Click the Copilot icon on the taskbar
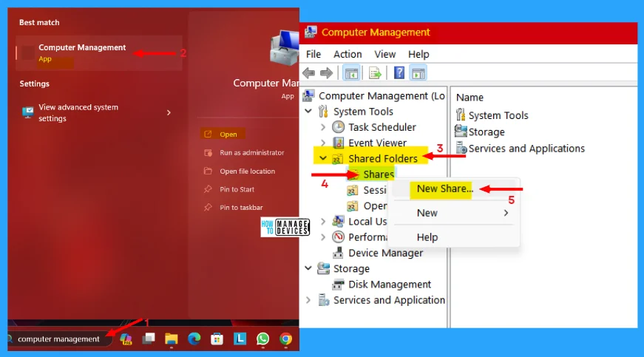The height and width of the screenshot is (357, 644). 126,339
